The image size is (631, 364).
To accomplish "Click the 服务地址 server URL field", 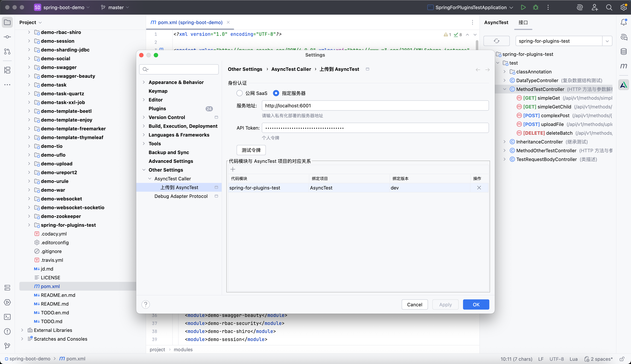I will (x=375, y=106).
